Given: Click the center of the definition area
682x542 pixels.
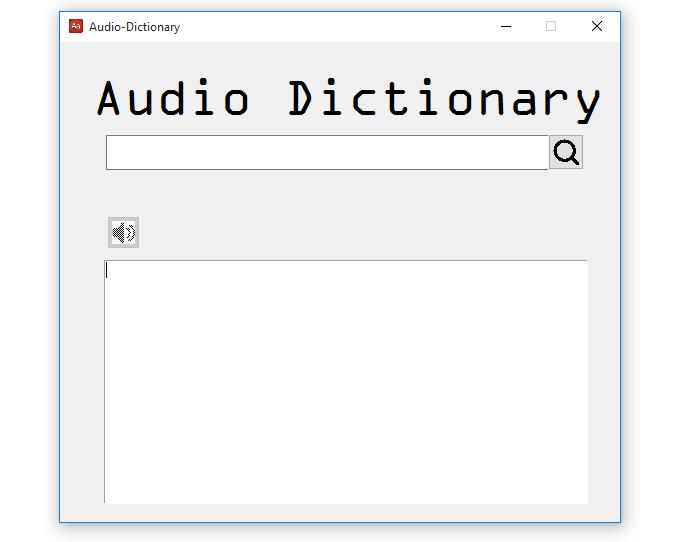Looking at the screenshot, I should pyautogui.click(x=346, y=382).
